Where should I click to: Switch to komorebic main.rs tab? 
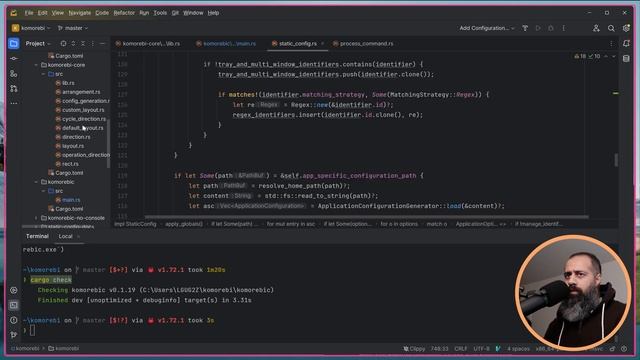[226, 44]
